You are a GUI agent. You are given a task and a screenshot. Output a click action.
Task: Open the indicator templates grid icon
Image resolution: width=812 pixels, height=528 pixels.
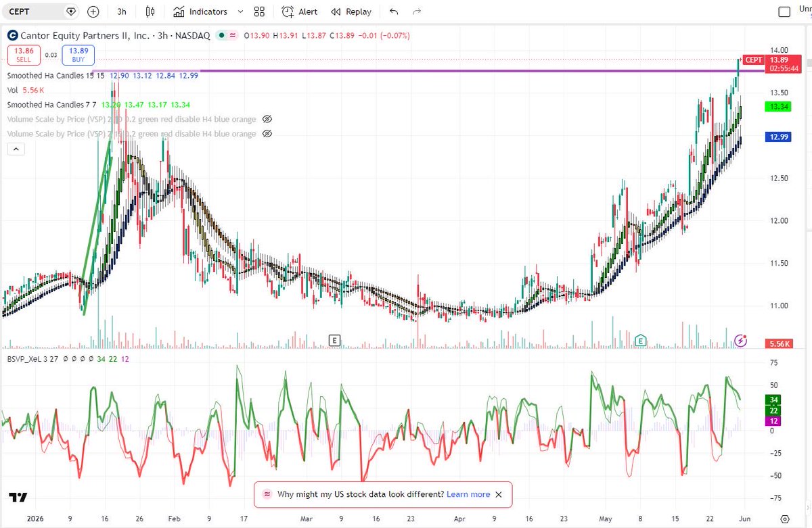[259, 11]
